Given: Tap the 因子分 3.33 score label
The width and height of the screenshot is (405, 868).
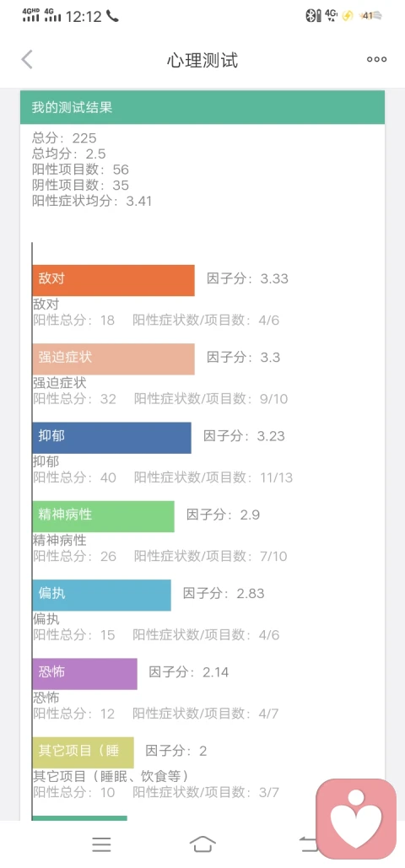Looking at the screenshot, I should (248, 278).
